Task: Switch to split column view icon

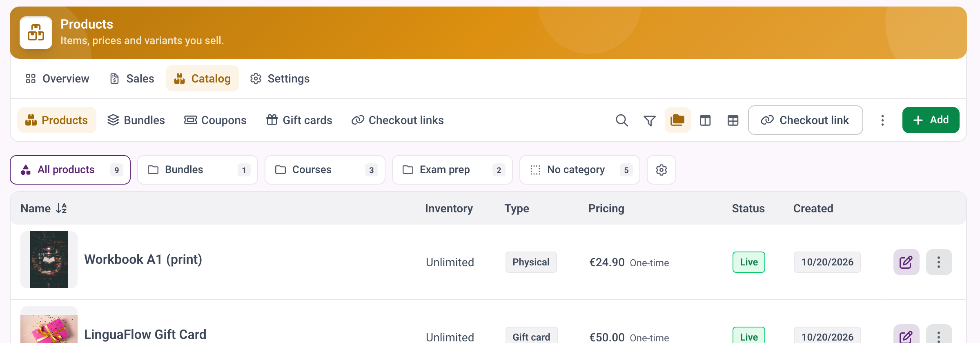Action: click(705, 120)
